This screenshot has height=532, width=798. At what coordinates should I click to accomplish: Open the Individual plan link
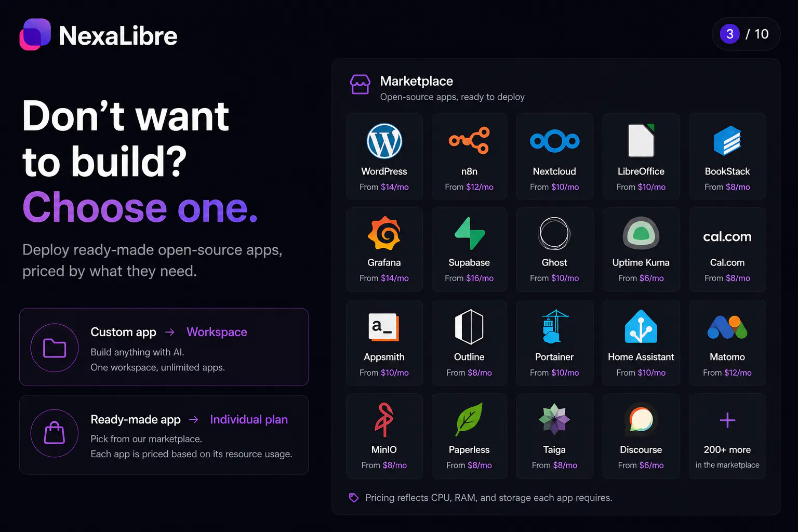[x=249, y=419]
